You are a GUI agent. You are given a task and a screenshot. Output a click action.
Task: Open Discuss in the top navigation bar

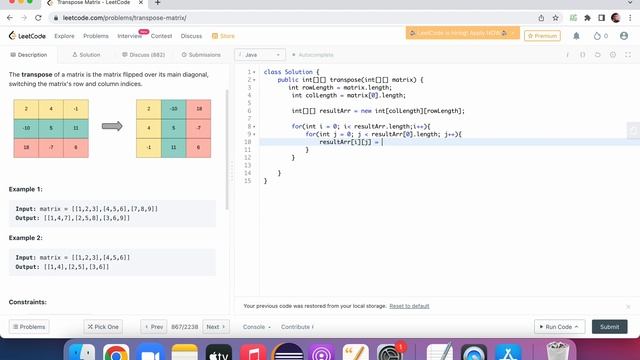coord(191,36)
